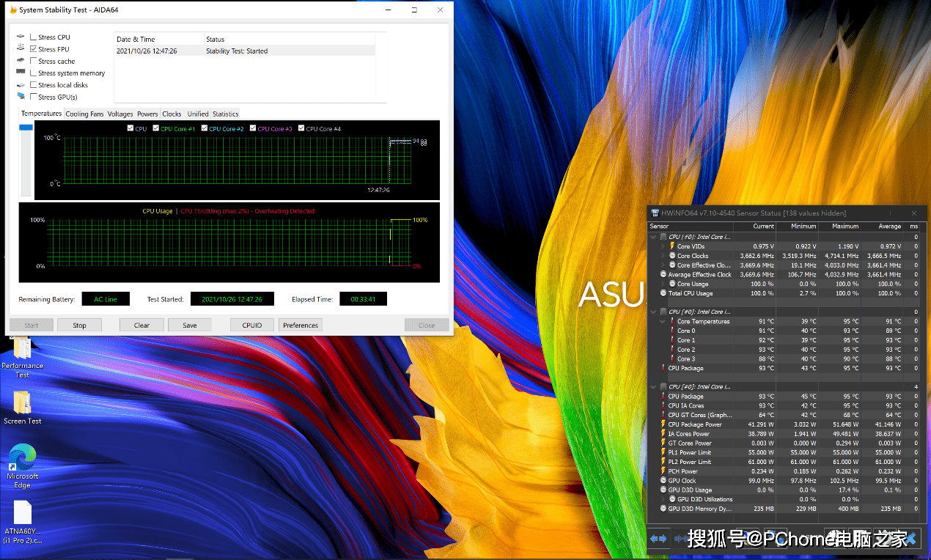Open the Screen Test desktop folder
The image size is (931, 560).
(23, 408)
